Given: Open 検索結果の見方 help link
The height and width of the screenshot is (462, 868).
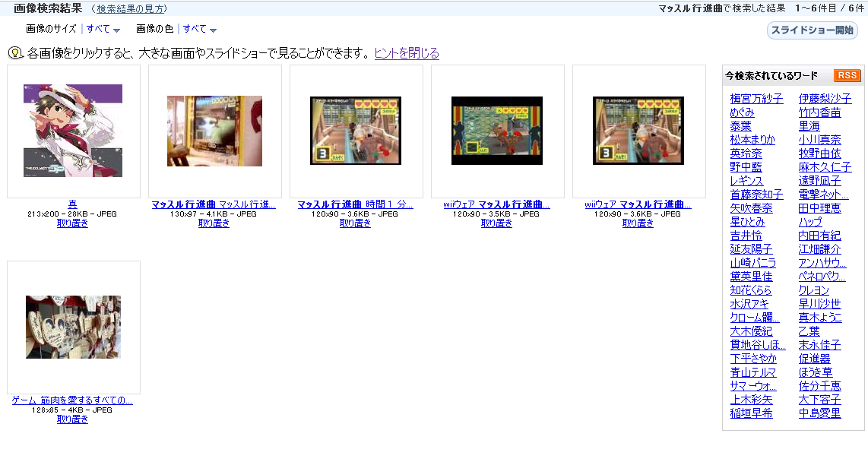Looking at the screenshot, I should [131, 9].
